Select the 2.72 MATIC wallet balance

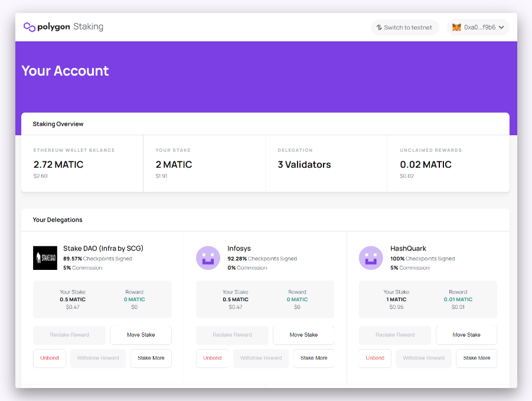pos(58,165)
